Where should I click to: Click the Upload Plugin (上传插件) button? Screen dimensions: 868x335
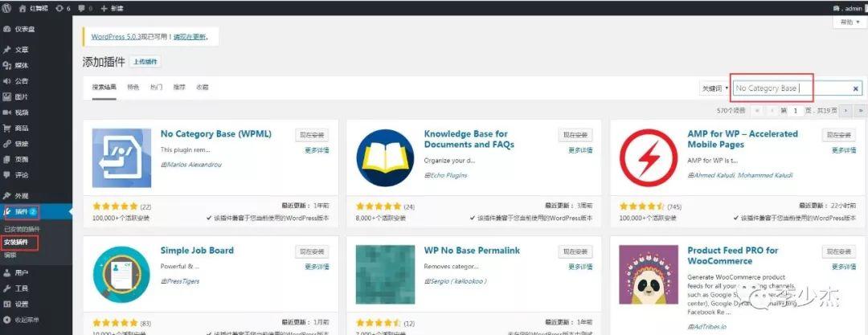pos(145,62)
